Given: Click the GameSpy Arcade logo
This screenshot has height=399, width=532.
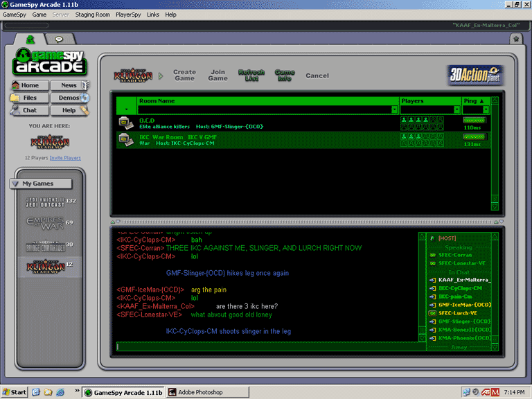Looking at the screenshot, I should coord(50,62).
